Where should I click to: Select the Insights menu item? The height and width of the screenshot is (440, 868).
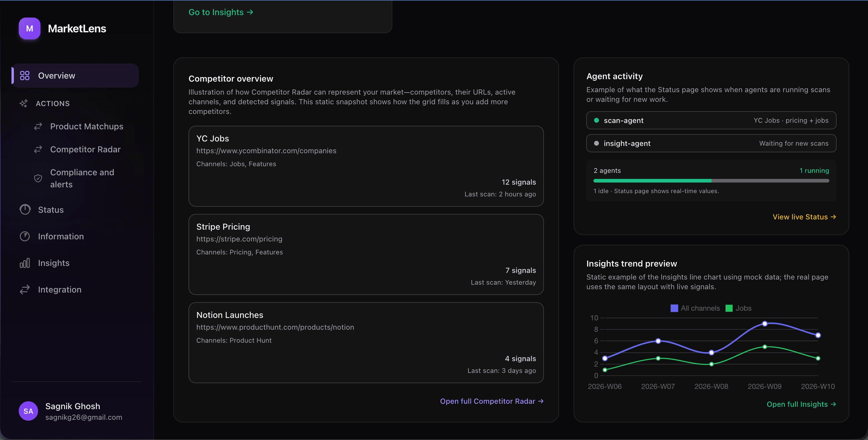(53, 263)
